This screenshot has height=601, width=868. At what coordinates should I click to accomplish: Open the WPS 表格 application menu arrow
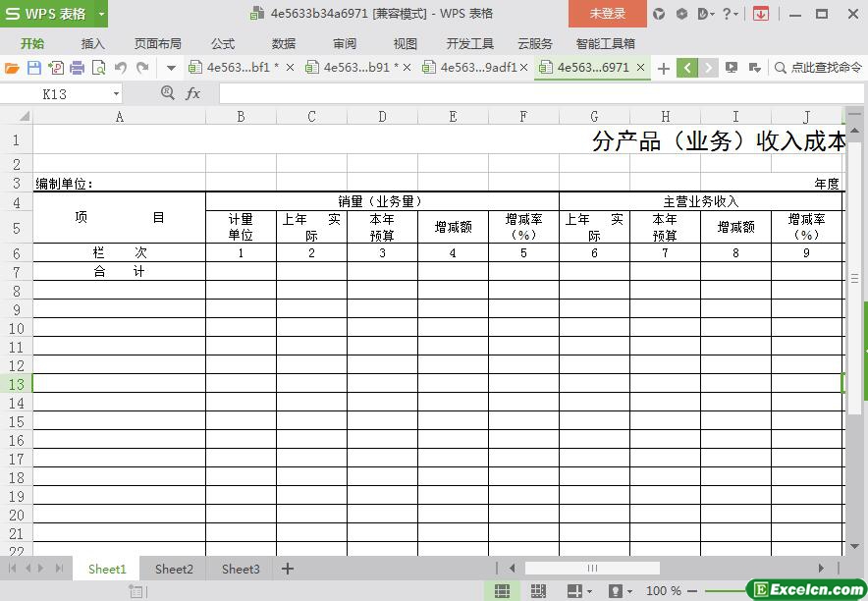point(101,14)
